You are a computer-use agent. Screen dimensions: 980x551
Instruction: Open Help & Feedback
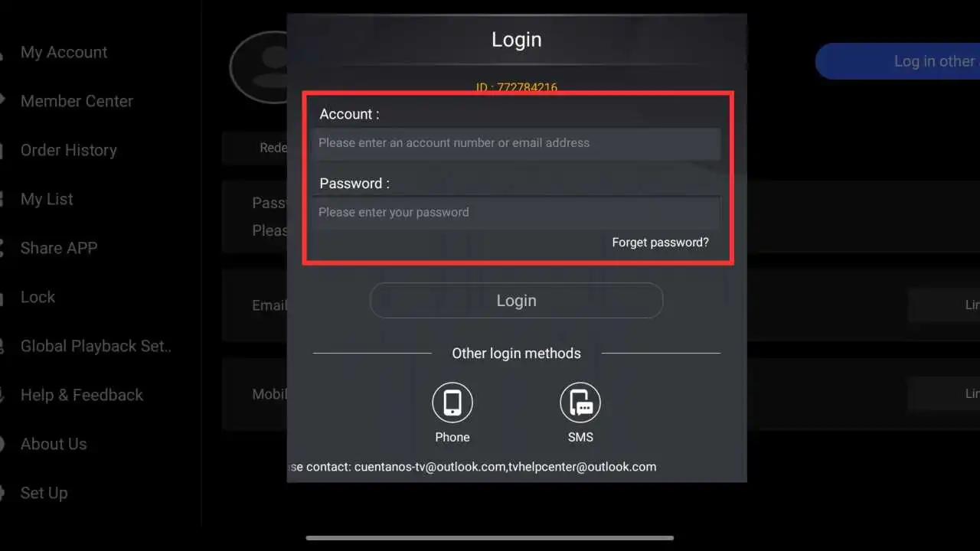[82, 395]
